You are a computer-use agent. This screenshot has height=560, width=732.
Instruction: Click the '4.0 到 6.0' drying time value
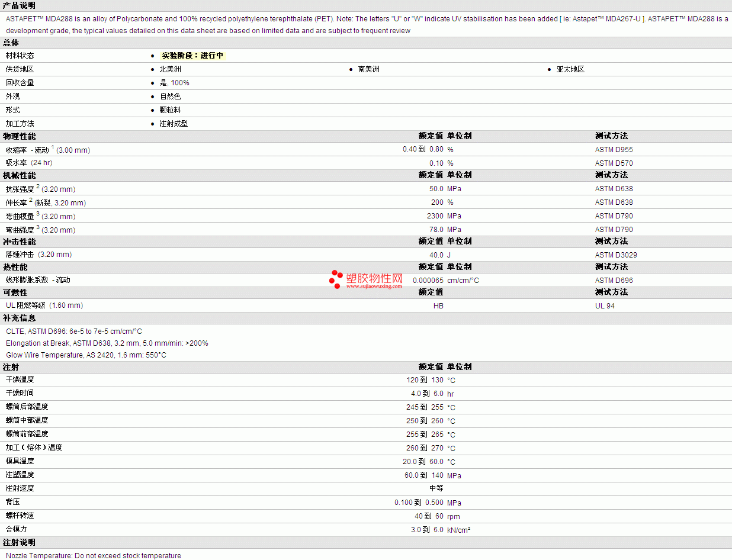427,394
